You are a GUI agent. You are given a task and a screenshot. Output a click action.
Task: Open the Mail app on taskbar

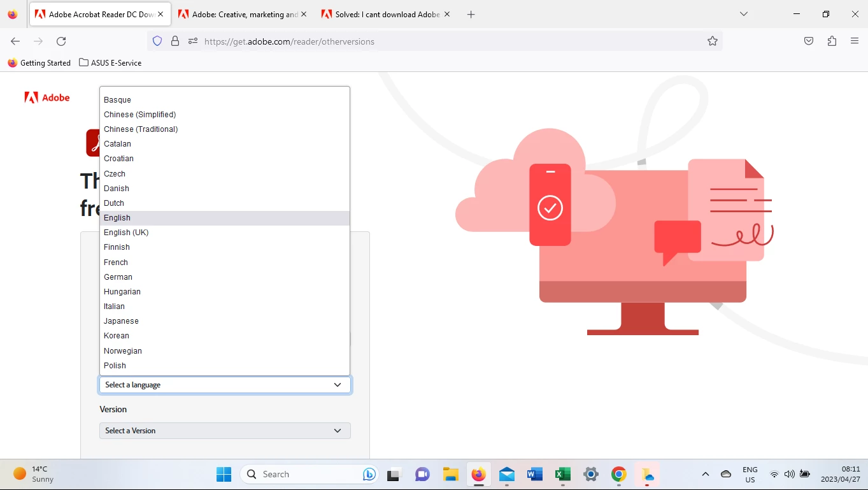click(507, 474)
